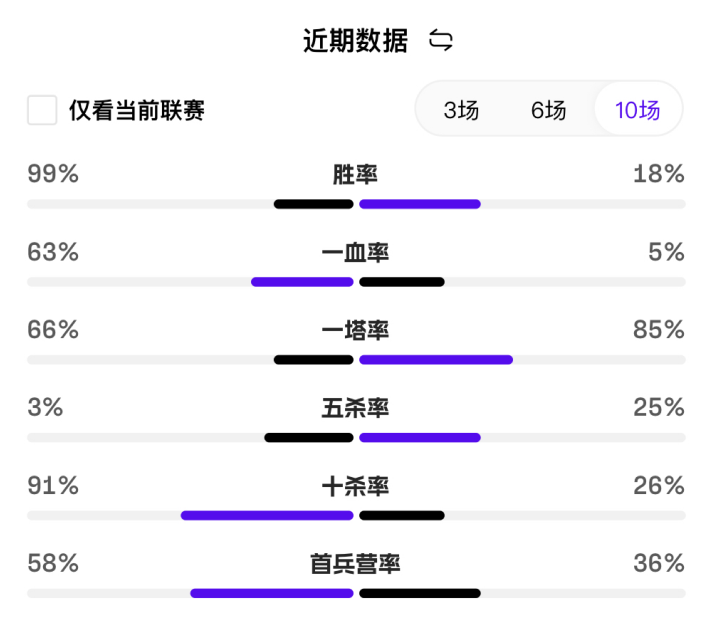Switch to the 6场 tab
The height and width of the screenshot is (624, 714).
(548, 110)
